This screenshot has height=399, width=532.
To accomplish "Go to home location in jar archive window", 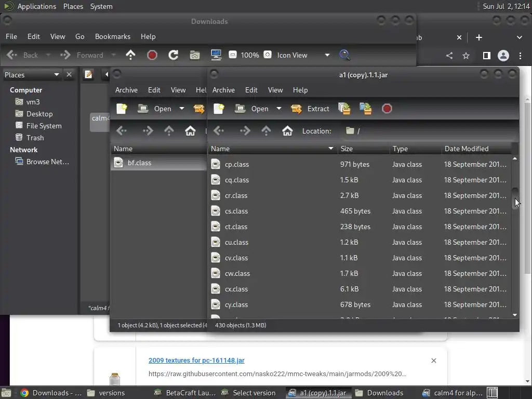I will (287, 130).
